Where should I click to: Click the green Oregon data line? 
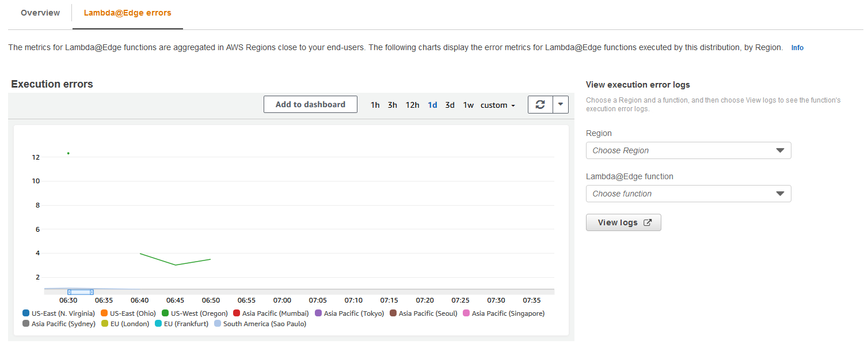click(175, 264)
